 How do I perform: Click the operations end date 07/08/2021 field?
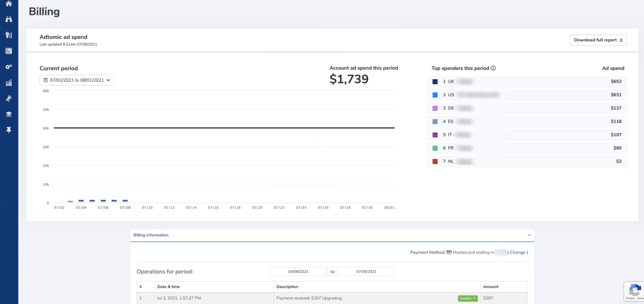coord(366,272)
